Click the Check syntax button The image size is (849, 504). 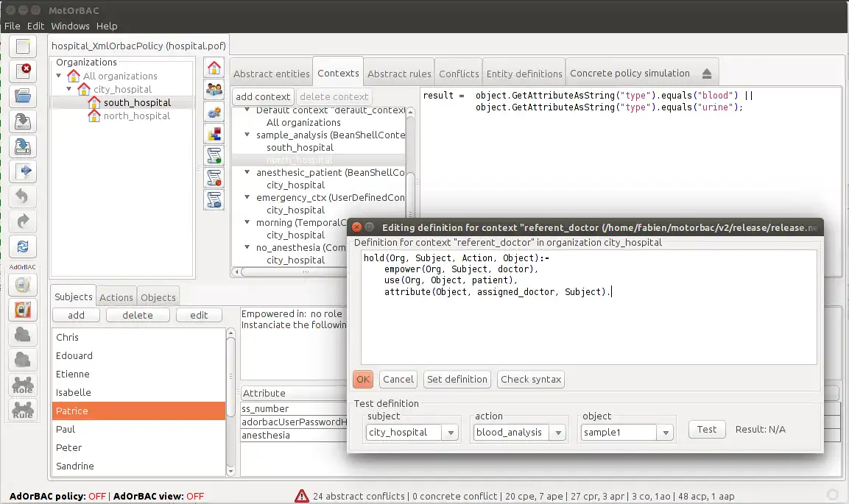tap(531, 379)
